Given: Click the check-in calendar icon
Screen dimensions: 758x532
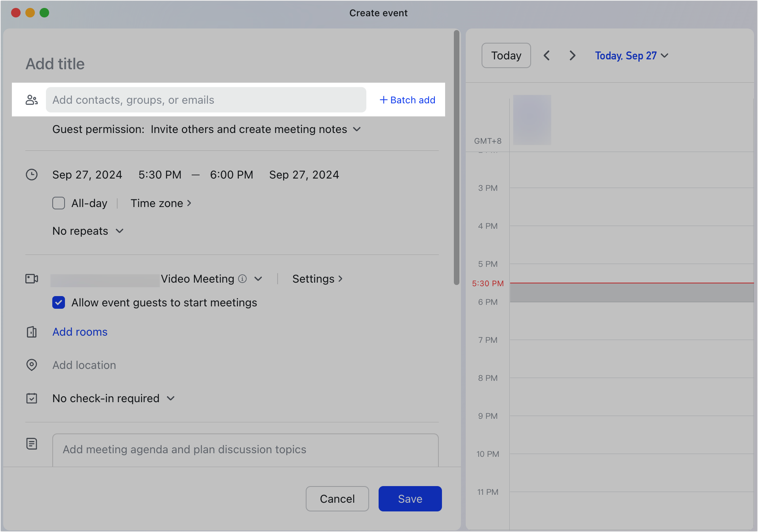Looking at the screenshot, I should coord(32,398).
